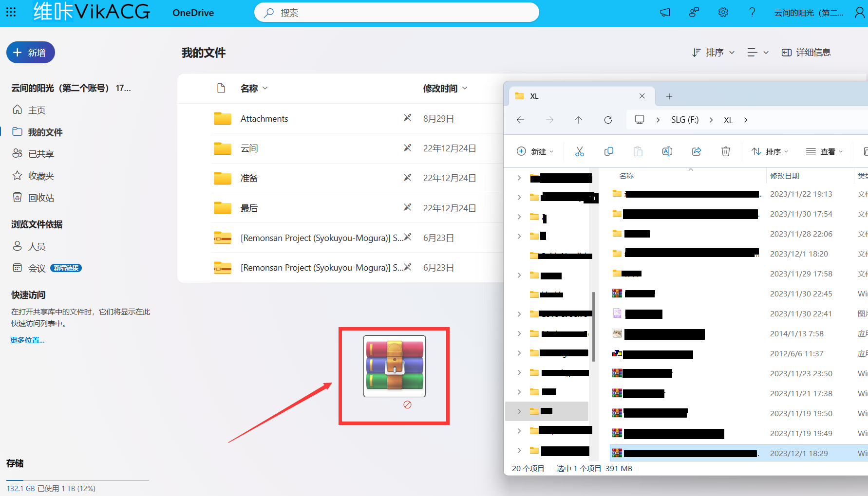Open the 新建 dropdown in Explorer

point(535,151)
